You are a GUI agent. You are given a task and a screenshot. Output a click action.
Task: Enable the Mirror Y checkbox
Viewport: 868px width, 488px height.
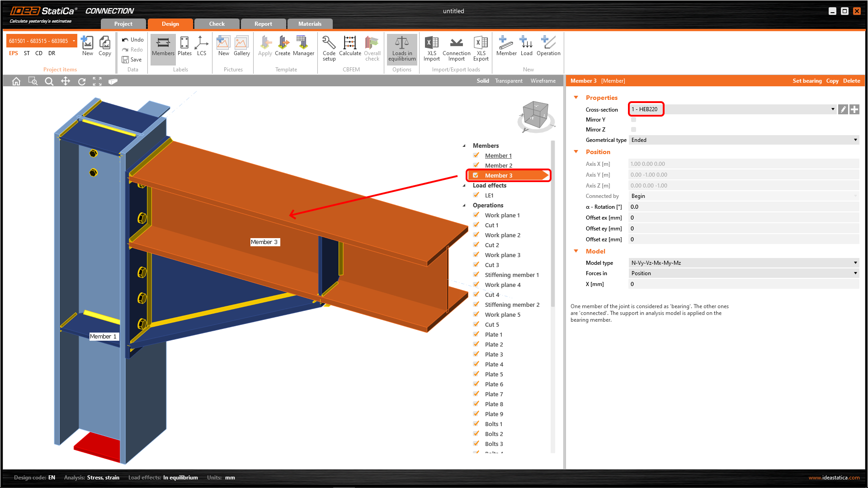tap(633, 120)
